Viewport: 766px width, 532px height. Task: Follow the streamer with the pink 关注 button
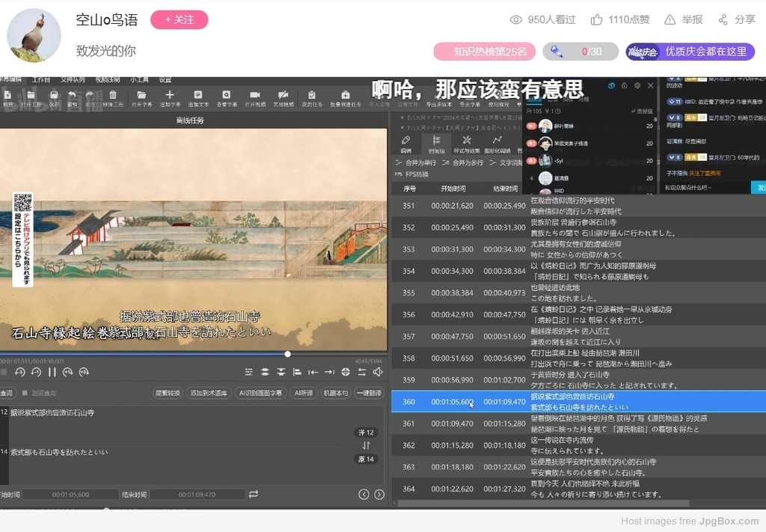tap(180, 19)
